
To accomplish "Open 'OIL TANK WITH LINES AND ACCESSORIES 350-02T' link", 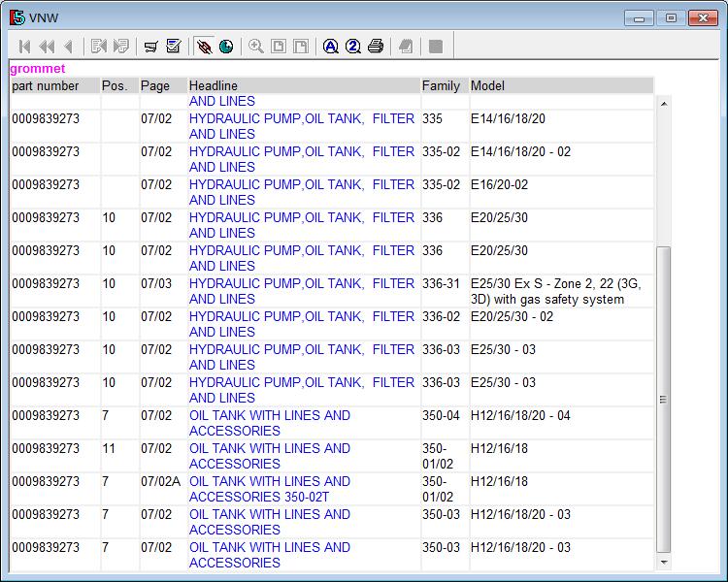I will point(270,489).
